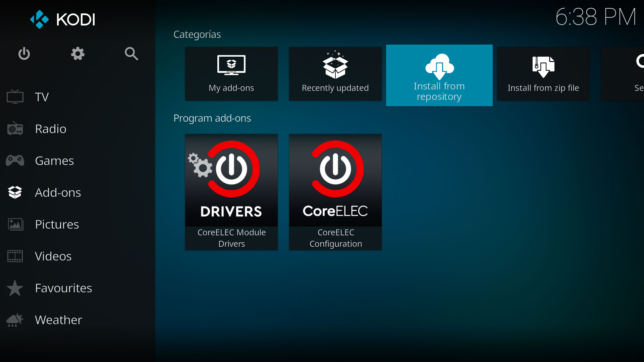Viewport: 644px width, 362px height.
Task: Click the Program add-ons heading
Action: point(212,118)
